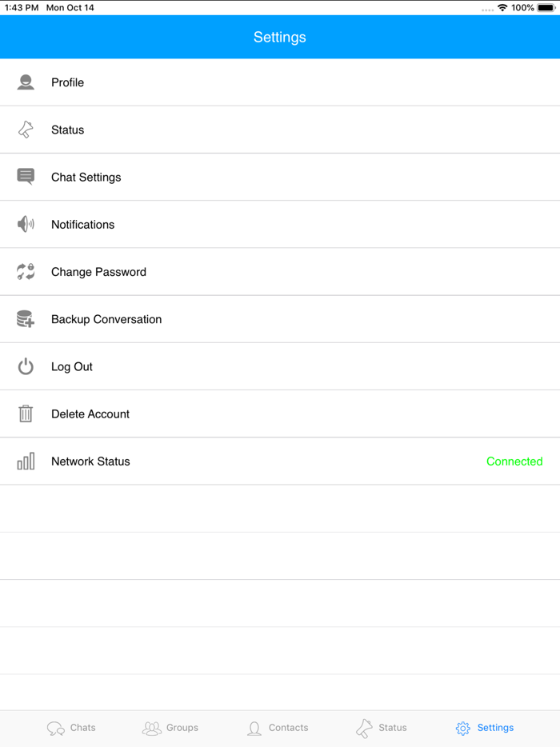This screenshot has height=747, width=560.
Task: Tap the Delete Account trash icon
Action: (26, 413)
